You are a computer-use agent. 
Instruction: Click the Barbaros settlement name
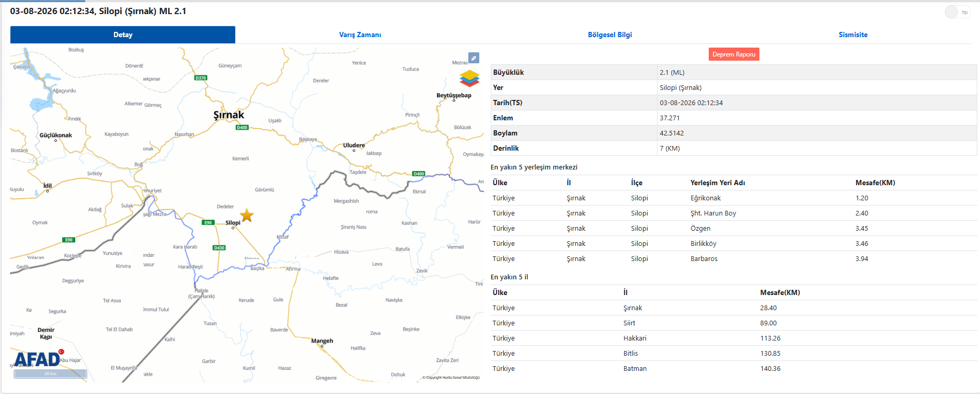pos(704,259)
